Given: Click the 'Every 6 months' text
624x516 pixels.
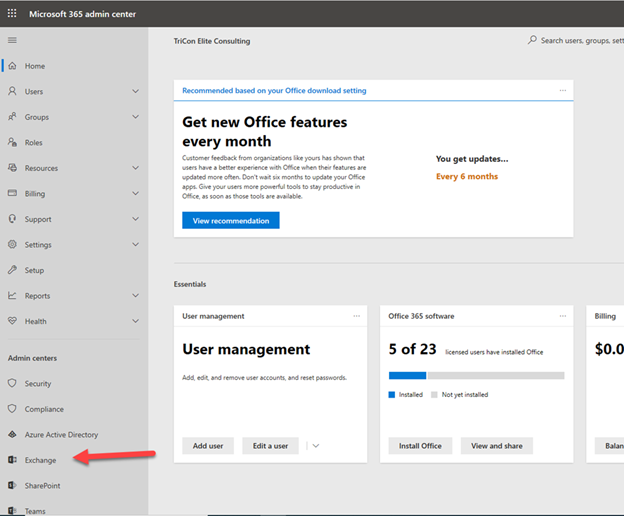Looking at the screenshot, I should (467, 176).
